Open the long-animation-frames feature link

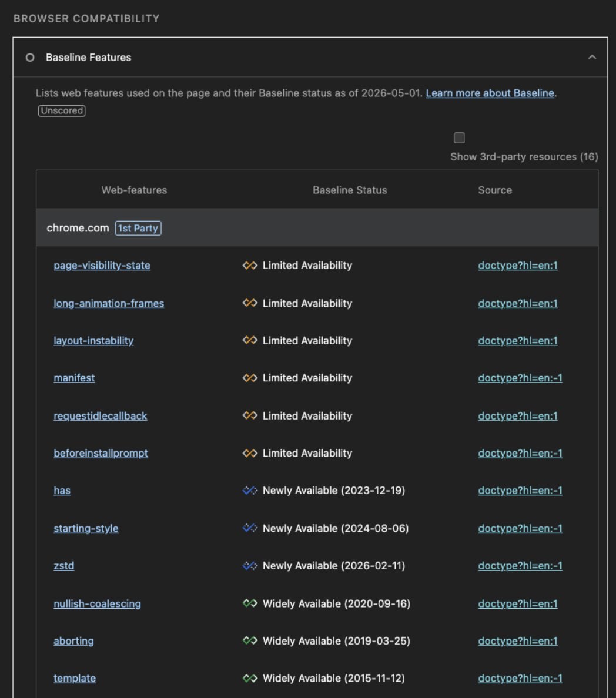point(109,303)
